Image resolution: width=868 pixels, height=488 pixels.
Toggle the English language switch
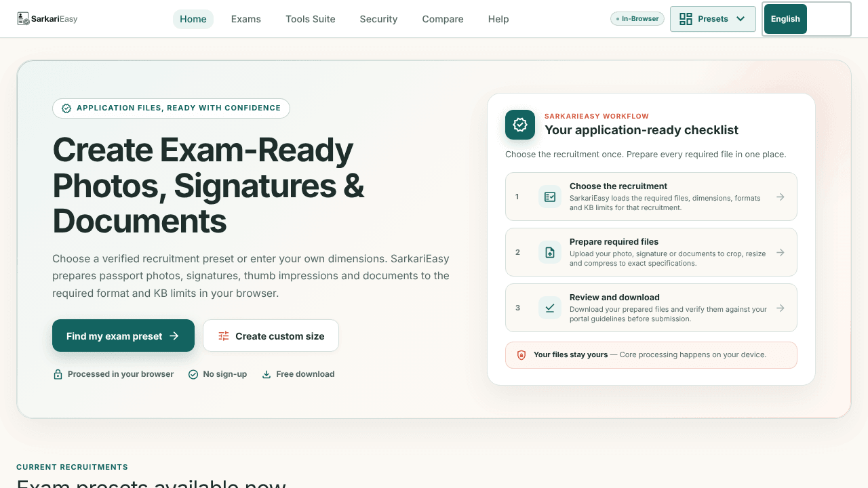coord(806,19)
